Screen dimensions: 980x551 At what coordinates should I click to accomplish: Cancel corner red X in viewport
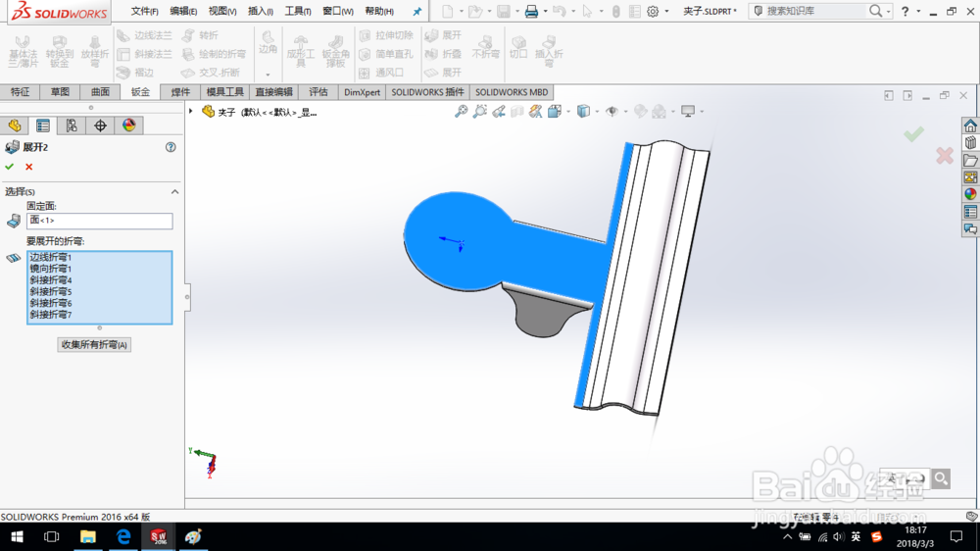tap(945, 156)
